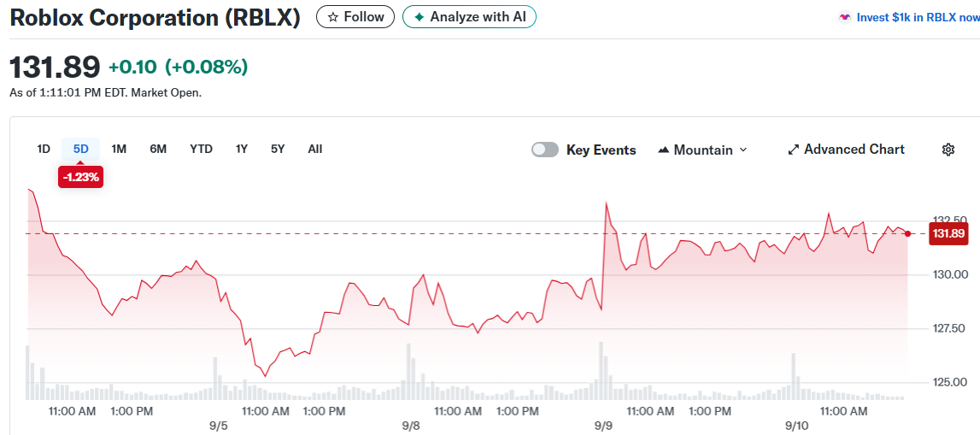Image resolution: width=980 pixels, height=435 pixels.
Task: Show year-to-date YTD range
Action: [x=202, y=149]
